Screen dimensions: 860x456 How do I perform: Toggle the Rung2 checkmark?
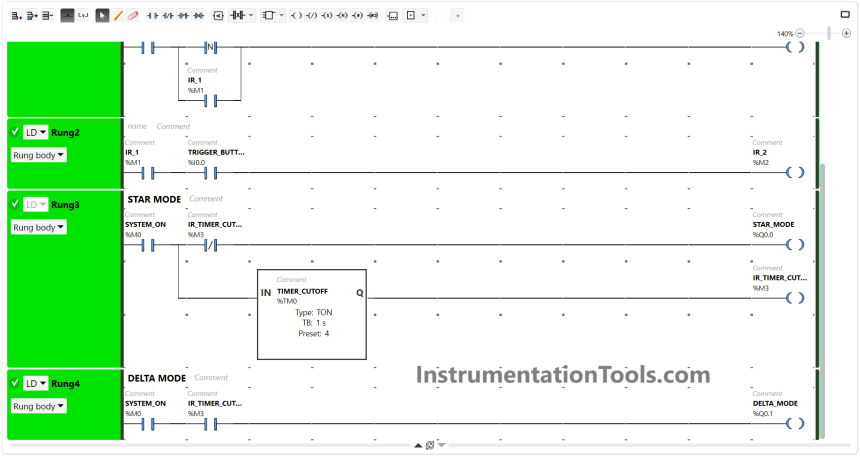pos(15,132)
